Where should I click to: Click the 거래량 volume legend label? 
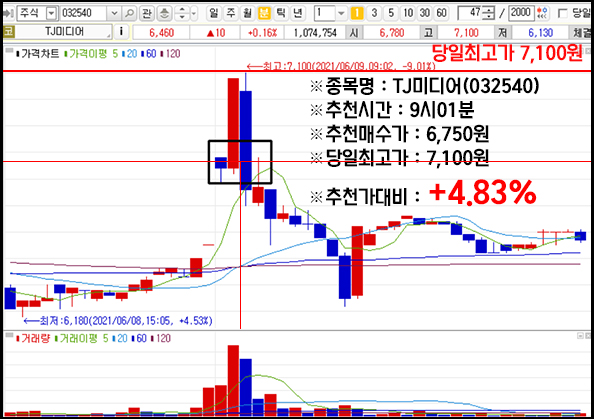[33, 338]
